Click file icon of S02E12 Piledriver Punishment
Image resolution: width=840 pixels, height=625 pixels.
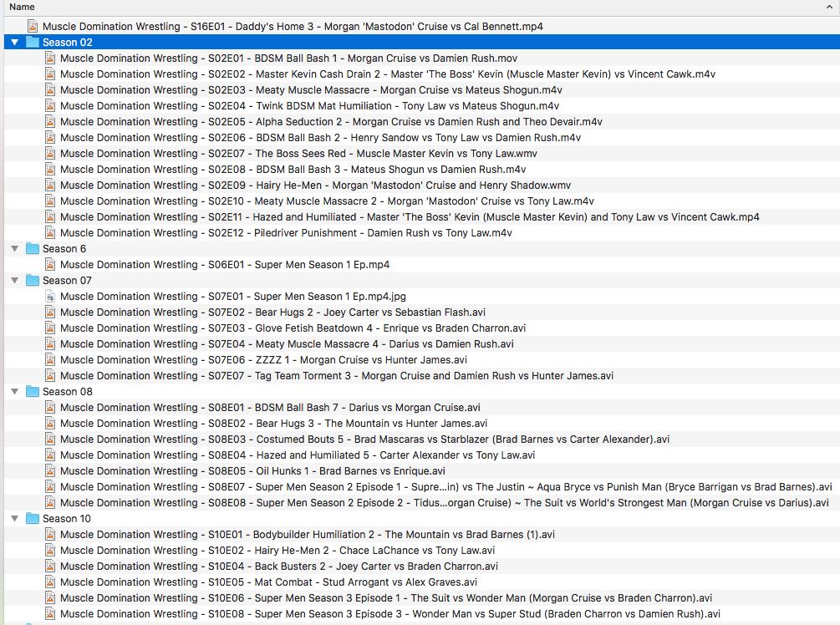50,232
